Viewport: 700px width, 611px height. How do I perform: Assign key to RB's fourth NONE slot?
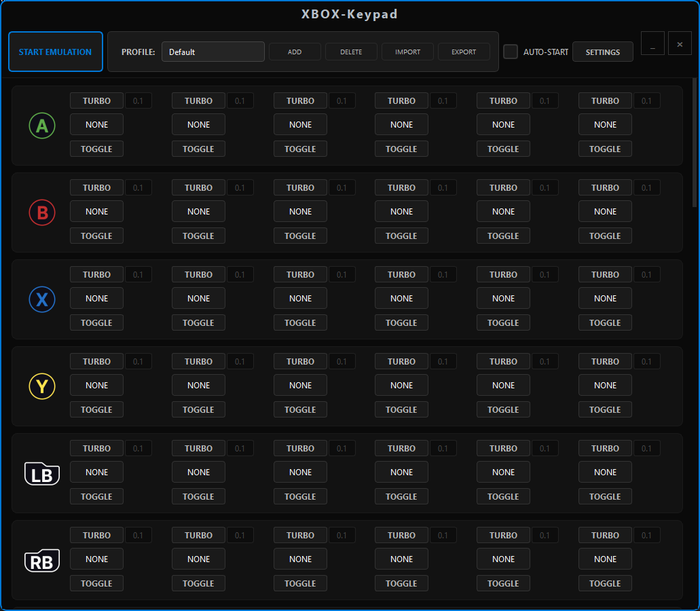[401, 559]
